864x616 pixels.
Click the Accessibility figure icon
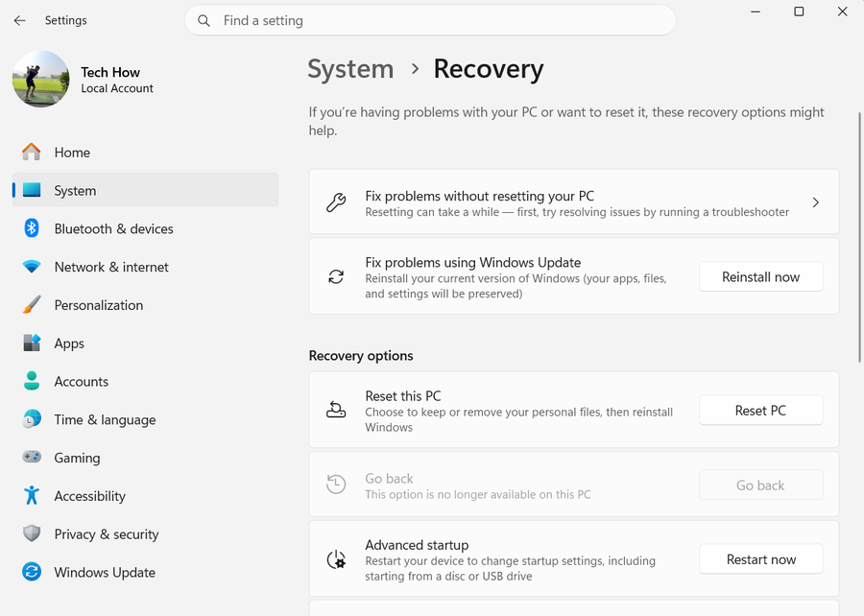pyautogui.click(x=32, y=495)
